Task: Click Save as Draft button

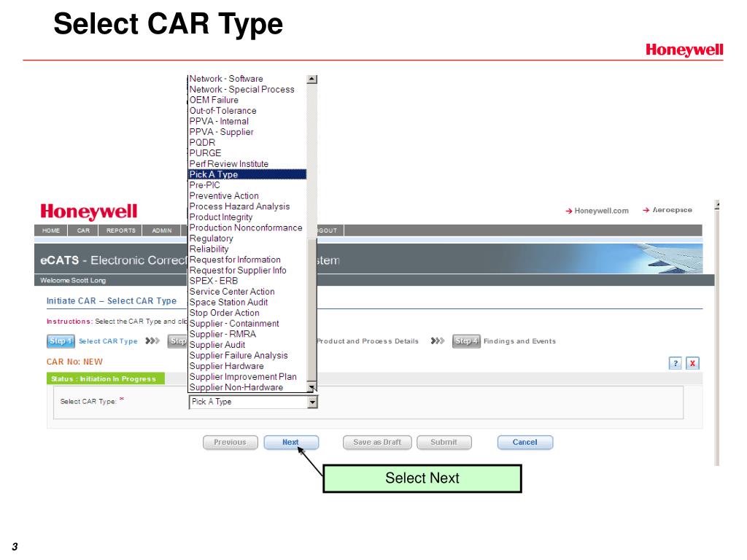Action: (x=377, y=443)
